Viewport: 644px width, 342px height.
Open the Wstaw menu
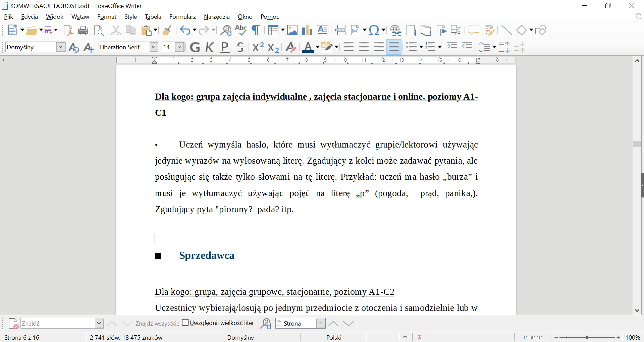(x=80, y=17)
